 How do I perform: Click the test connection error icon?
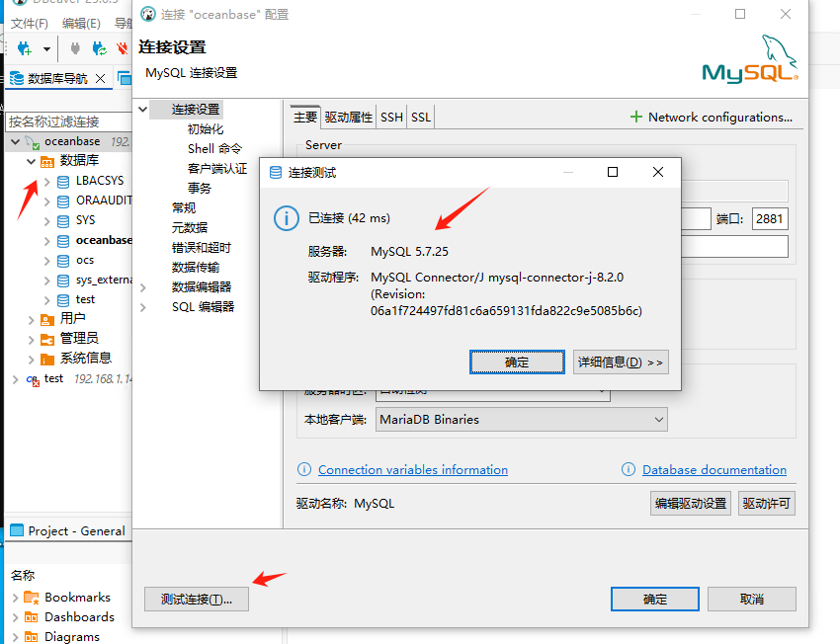34,380
